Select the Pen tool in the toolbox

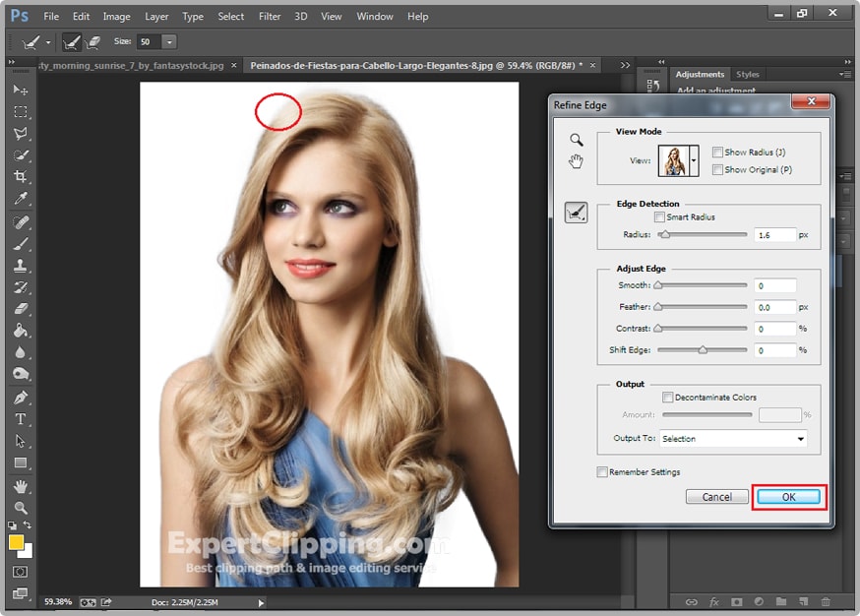(21, 398)
